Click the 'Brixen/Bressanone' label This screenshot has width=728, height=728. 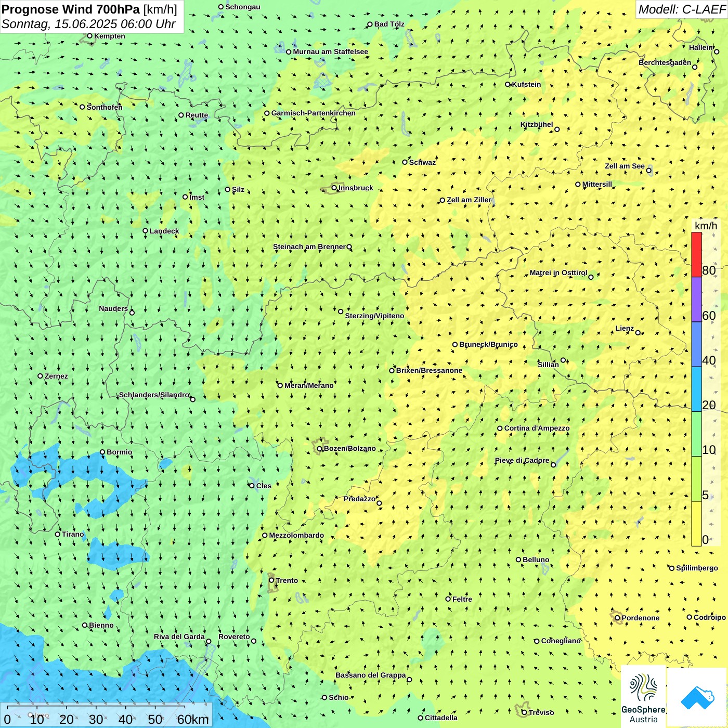[x=430, y=370]
